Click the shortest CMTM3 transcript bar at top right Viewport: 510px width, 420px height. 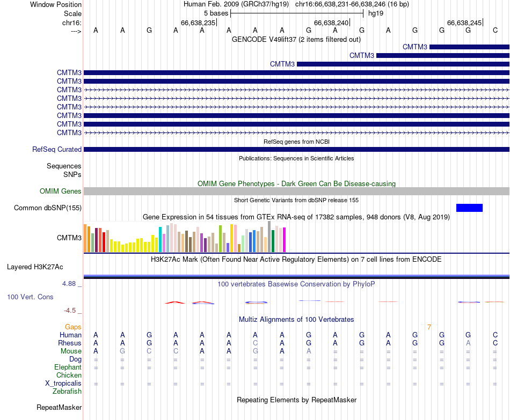469,47
